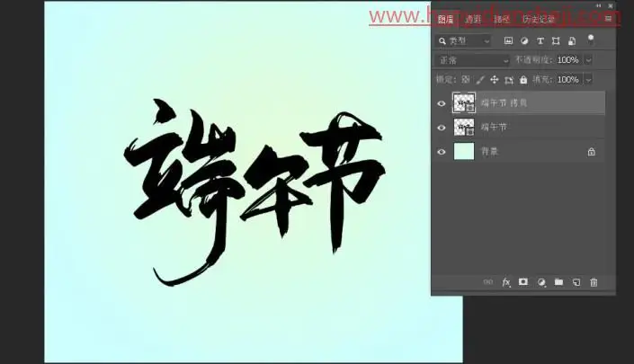Click the 不透明度 label

tap(532, 60)
